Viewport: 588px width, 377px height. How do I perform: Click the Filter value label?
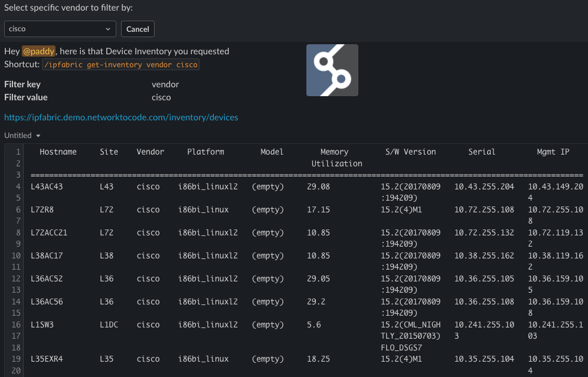[x=26, y=97]
